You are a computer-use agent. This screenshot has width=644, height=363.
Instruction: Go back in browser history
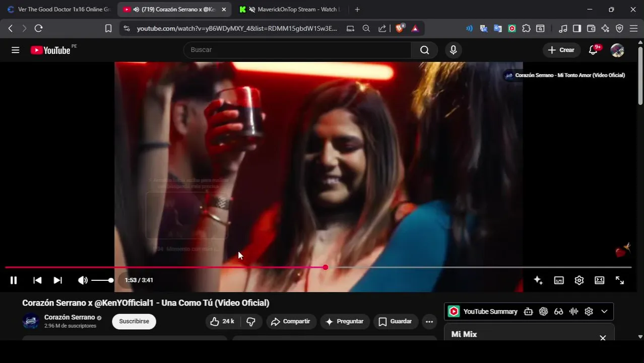[10, 29]
